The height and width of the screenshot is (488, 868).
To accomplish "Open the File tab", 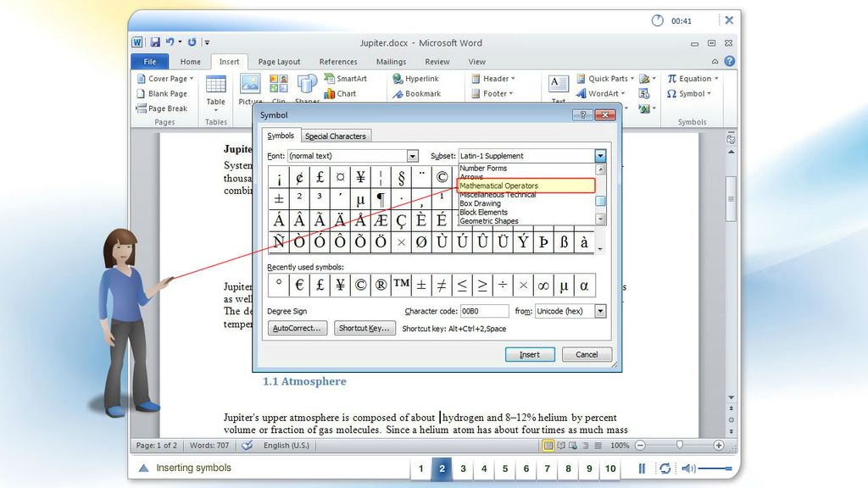I will pos(150,61).
